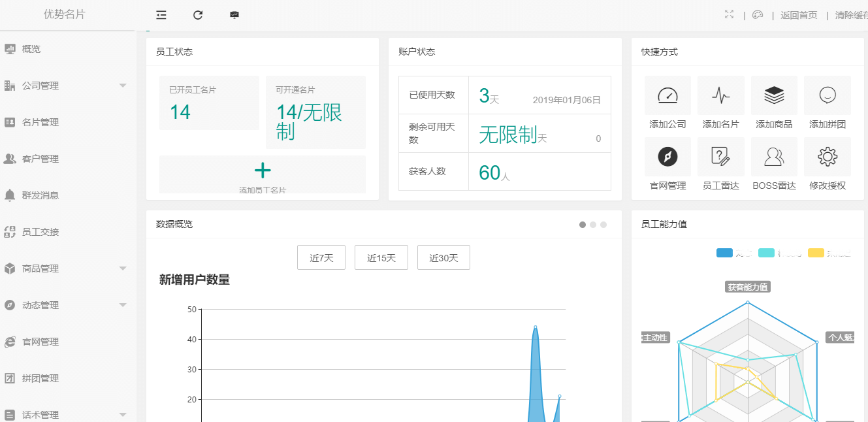
Task: Select the first carousel dot in 数据概览
Action: tap(583, 225)
